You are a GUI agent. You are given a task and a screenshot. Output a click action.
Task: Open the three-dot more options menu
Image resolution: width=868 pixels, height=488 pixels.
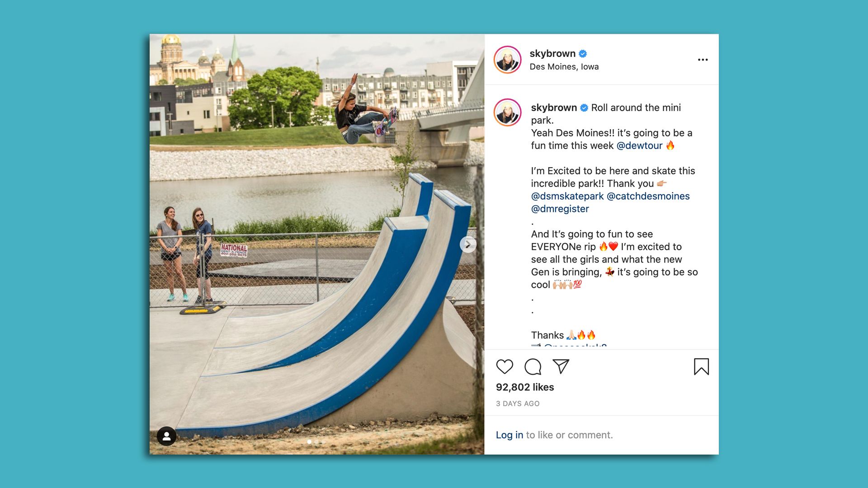(x=703, y=60)
